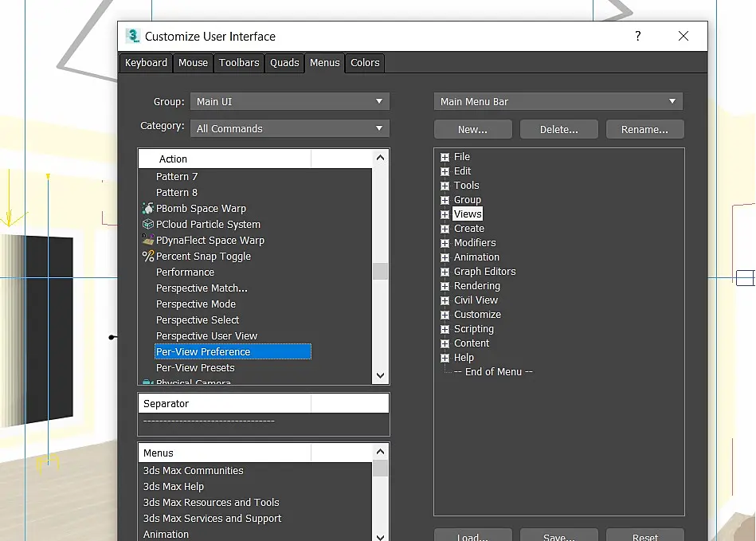Expand the Create menu tree node
The width and height of the screenshot is (756, 541).
[x=445, y=229]
